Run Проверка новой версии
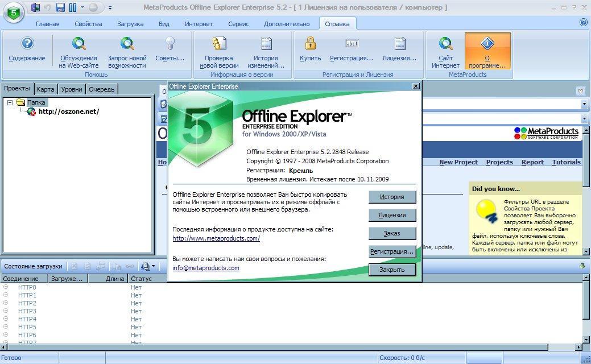 pos(219,52)
